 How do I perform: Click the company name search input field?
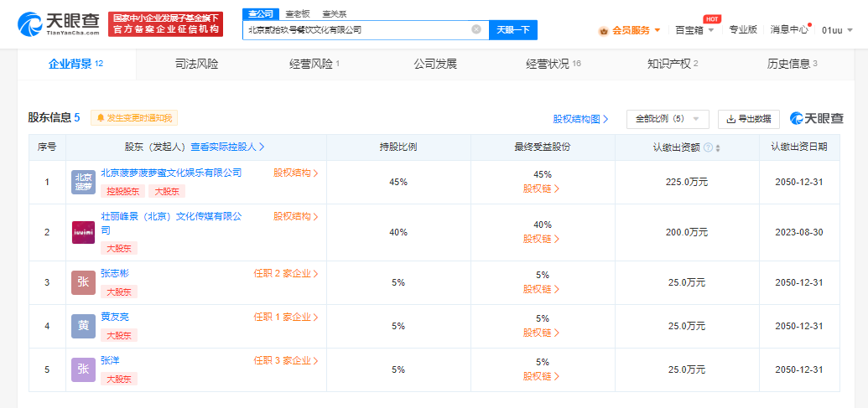click(x=356, y=29)
